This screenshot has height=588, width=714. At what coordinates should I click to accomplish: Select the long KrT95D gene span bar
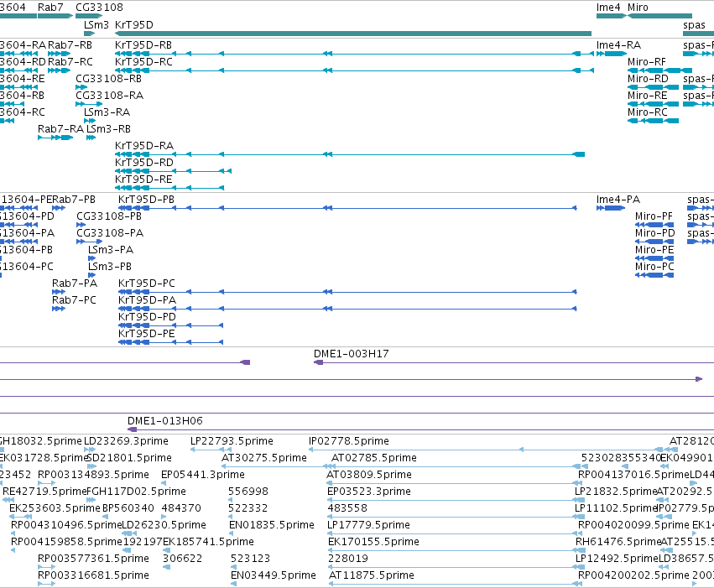pyautogui.click(x=353, y=34)
